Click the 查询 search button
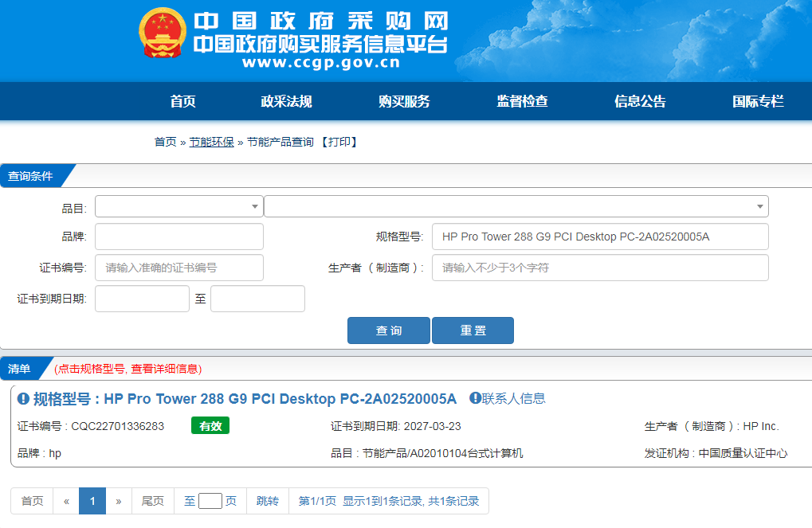Image resolution: width=812 pixels, height=528 pixels. (389, 330)
